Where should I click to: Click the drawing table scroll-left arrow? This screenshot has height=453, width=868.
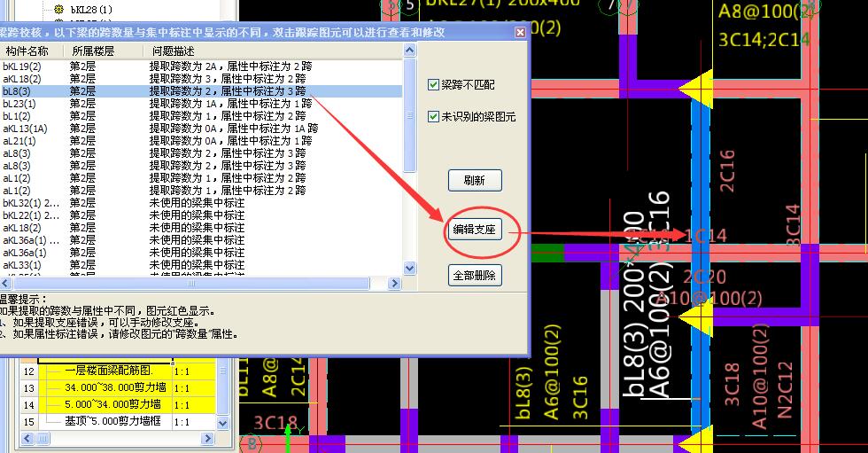(27, 439)
